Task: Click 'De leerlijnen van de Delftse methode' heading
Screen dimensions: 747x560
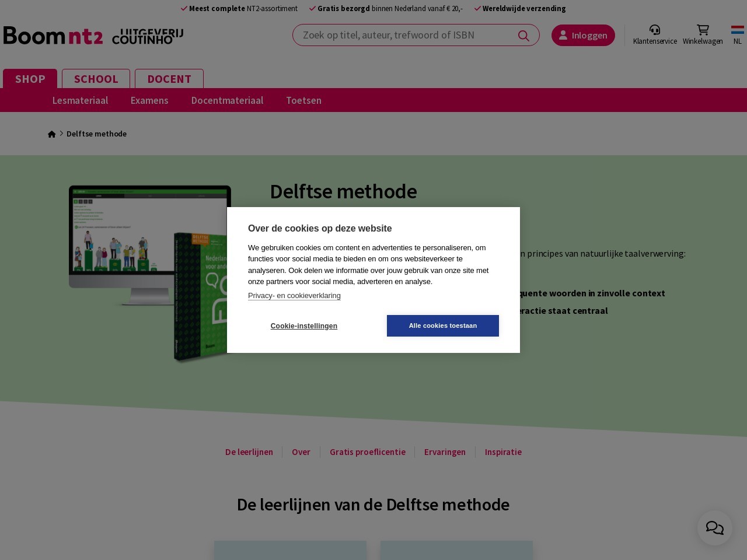Action: pos(373,505)
